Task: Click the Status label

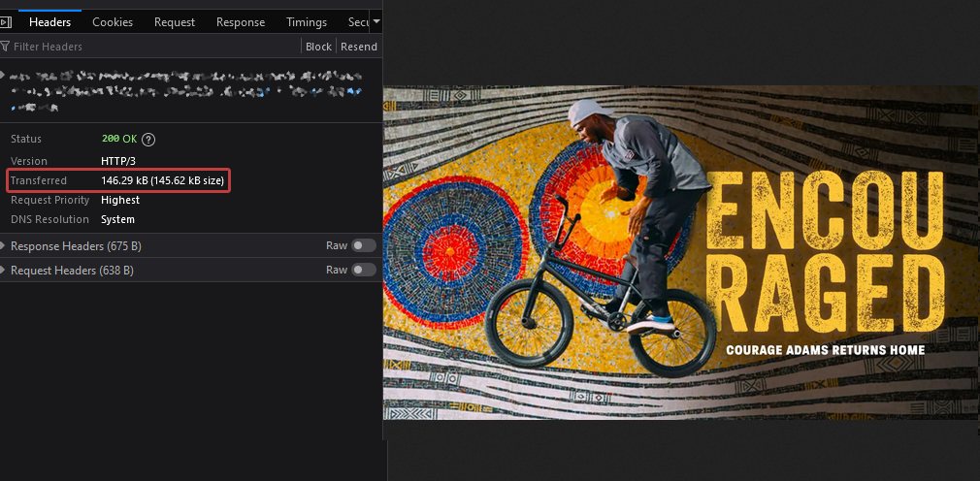Action: pyautogui.click(x=25, y=139)
